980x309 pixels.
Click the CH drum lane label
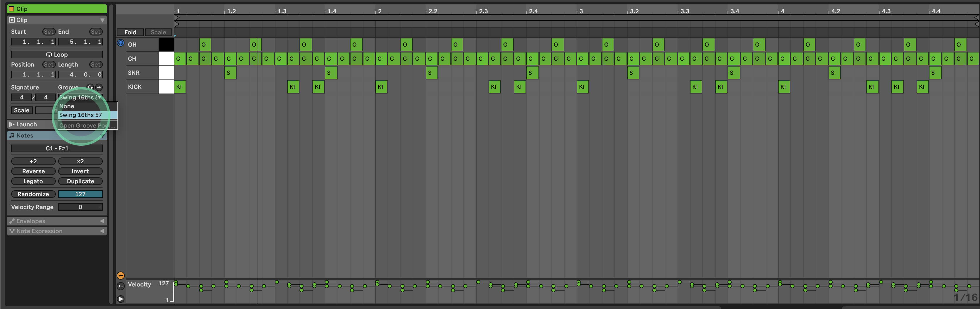coord(132,59)
